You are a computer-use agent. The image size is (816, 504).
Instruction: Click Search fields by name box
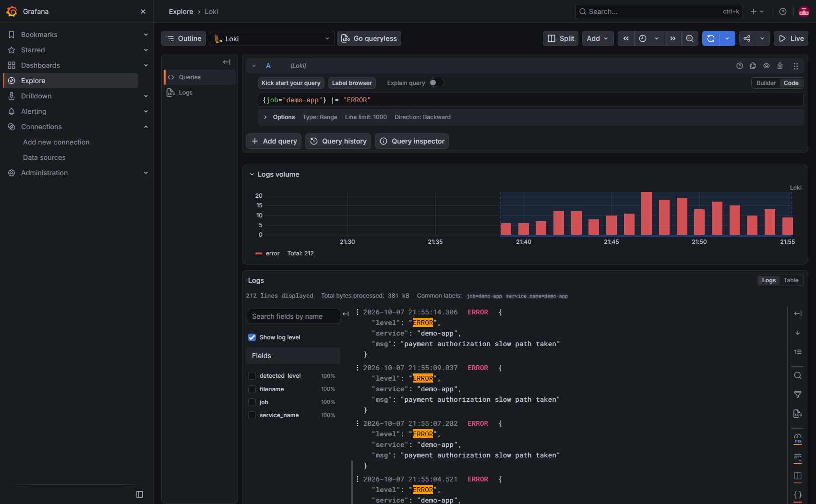click(294, 316)
